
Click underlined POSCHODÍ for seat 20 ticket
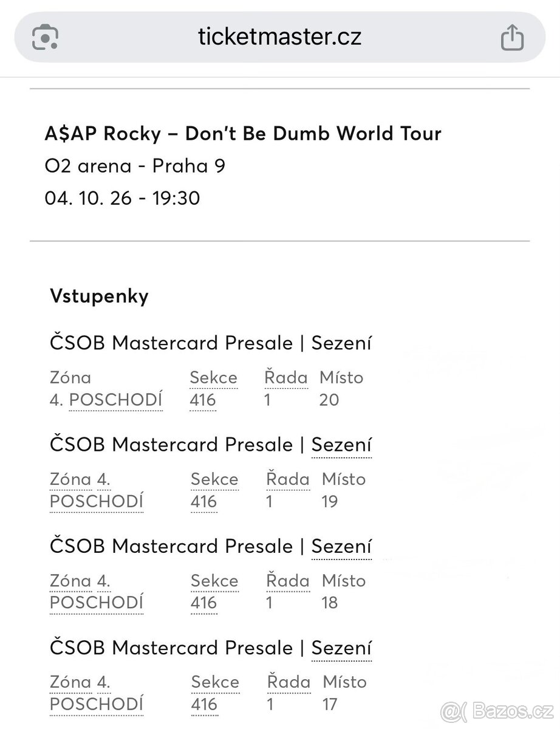(x=115, y=400)
